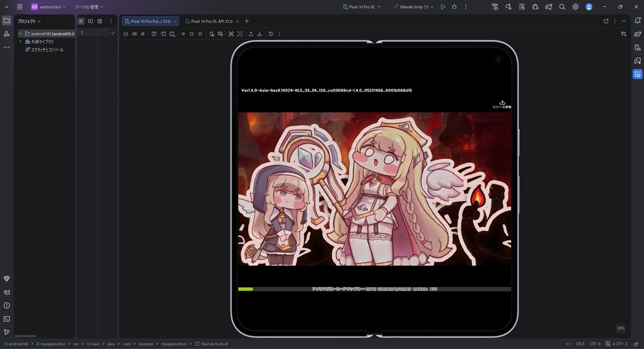
Task: Click the Apply Code Changes icon
Action: click(508, 7)
